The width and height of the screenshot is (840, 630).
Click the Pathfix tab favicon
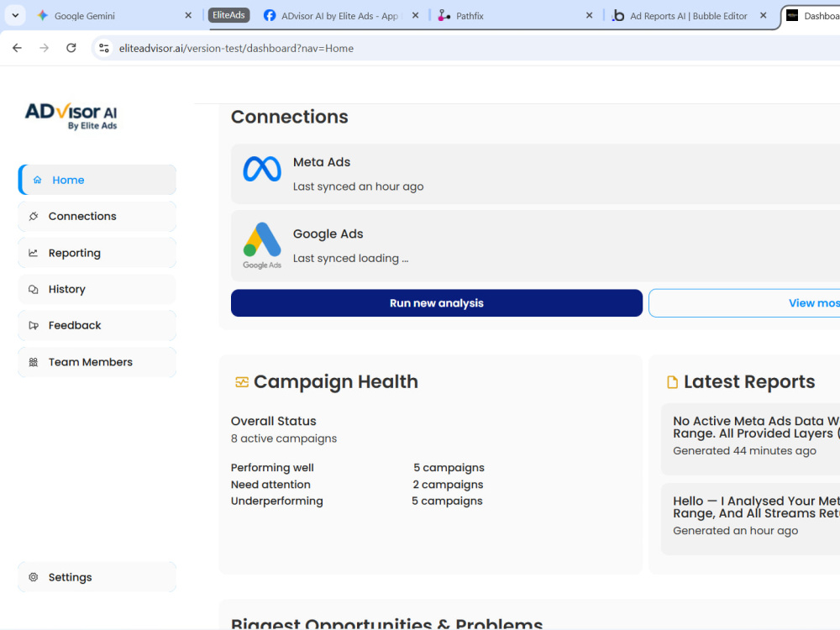tap(444, 15)
